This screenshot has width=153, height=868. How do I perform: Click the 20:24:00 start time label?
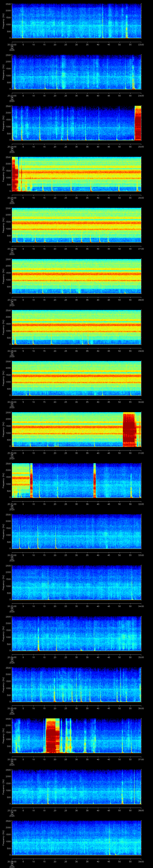point(12,147)
